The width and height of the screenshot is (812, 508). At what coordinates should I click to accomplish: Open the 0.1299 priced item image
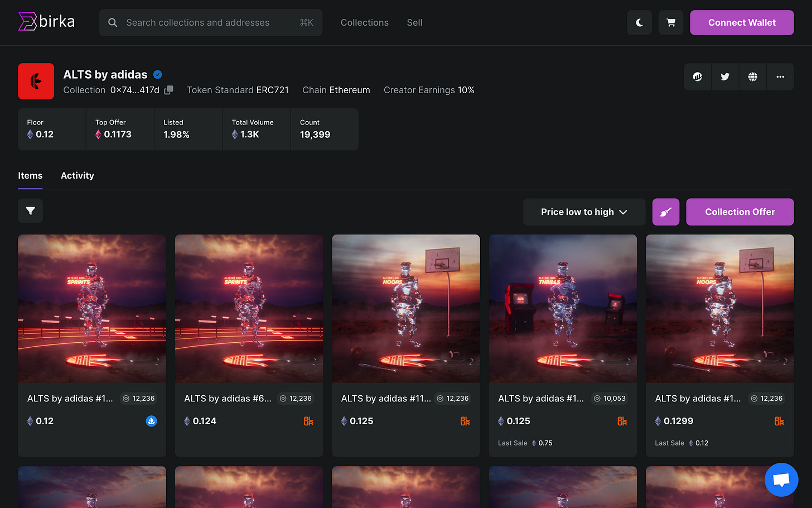click(720, 309)
